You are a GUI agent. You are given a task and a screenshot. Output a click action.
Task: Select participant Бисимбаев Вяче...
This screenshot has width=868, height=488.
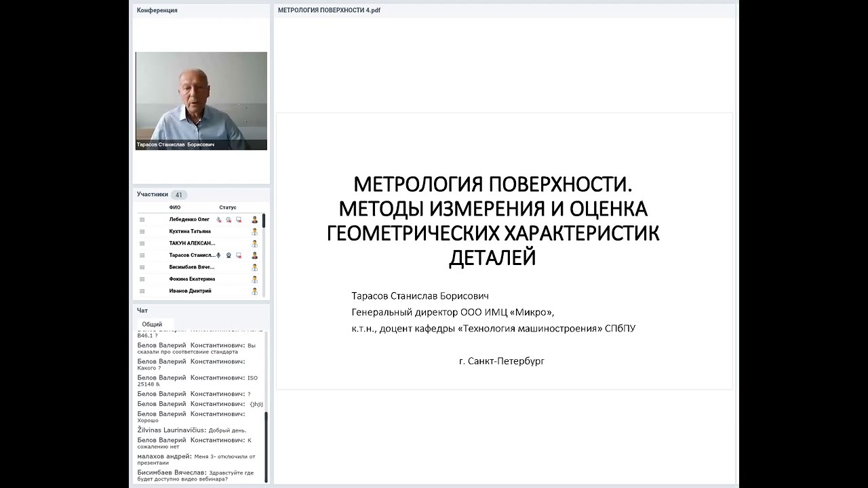[192, 267]
